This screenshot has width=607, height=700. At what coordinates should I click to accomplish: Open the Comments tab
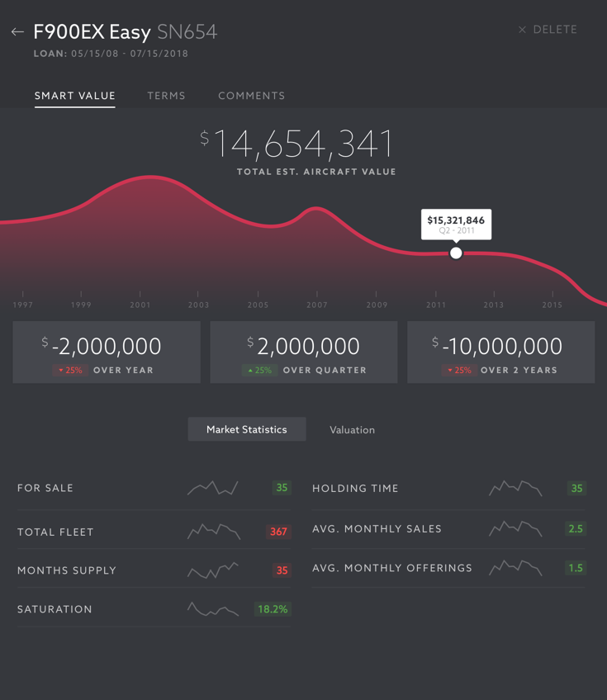[x=251, y=96]
